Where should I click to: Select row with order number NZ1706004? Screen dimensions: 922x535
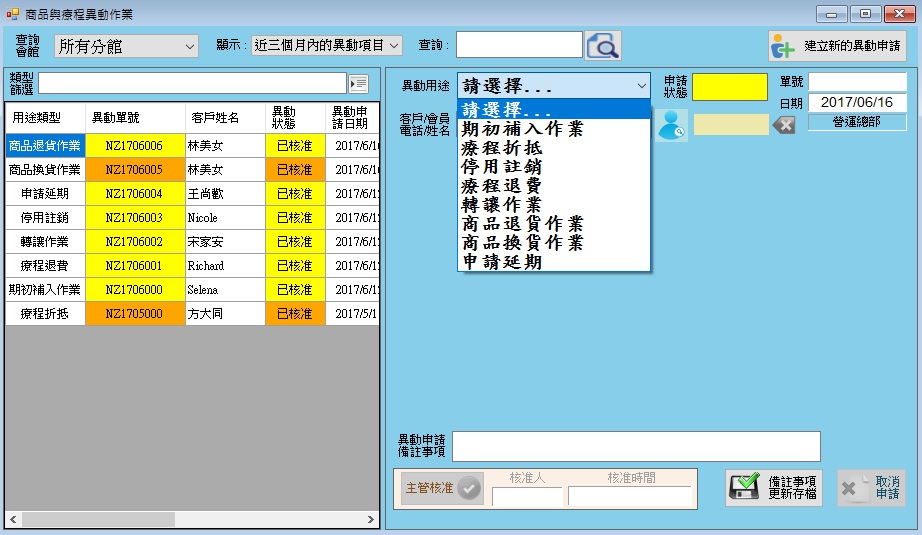tap(134, 193)
